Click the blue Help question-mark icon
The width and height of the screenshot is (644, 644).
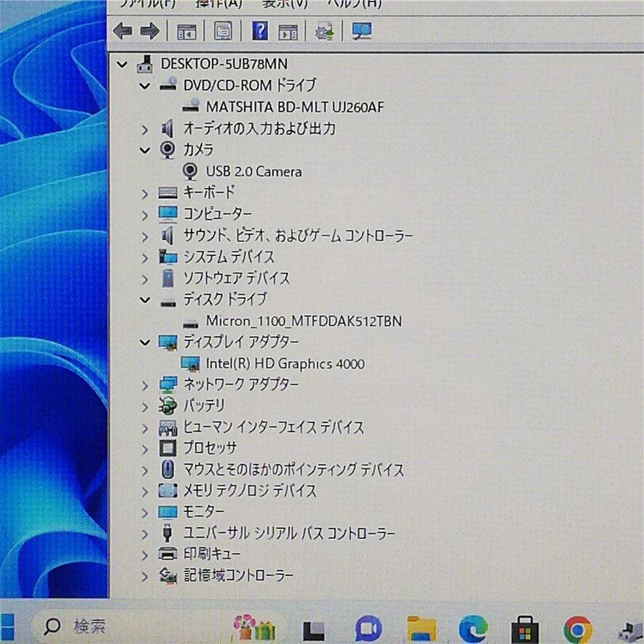(x=260, y=31)
